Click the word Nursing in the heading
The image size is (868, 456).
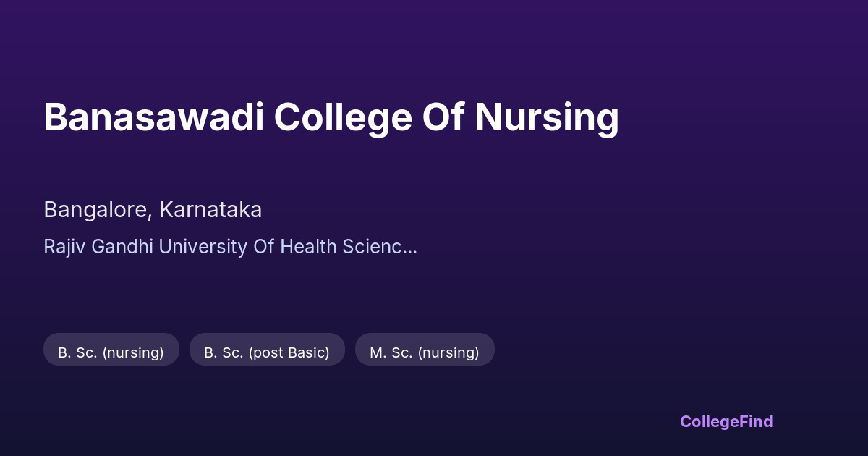pos(547,117)
